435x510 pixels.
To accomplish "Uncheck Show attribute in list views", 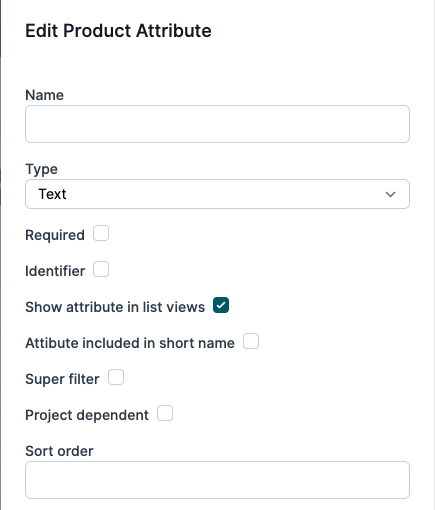I will click(x=221, y=305).
